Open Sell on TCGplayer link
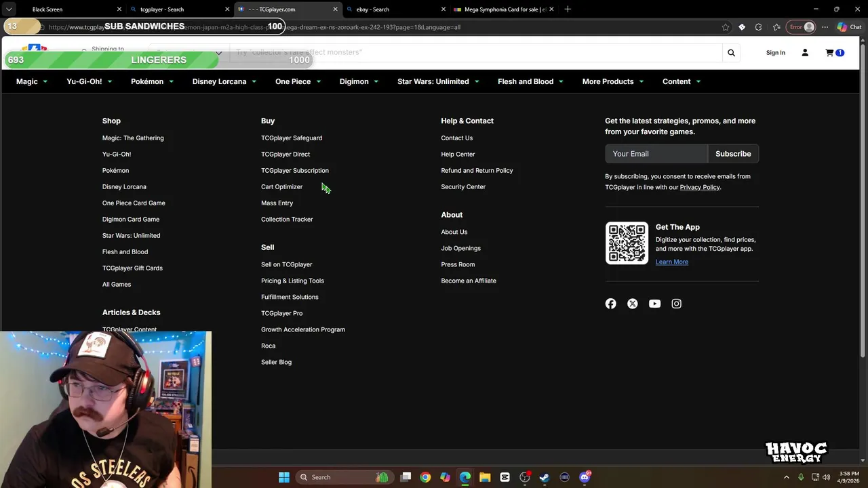This screenshot has height=488, width=868. [x=286, y=264]
